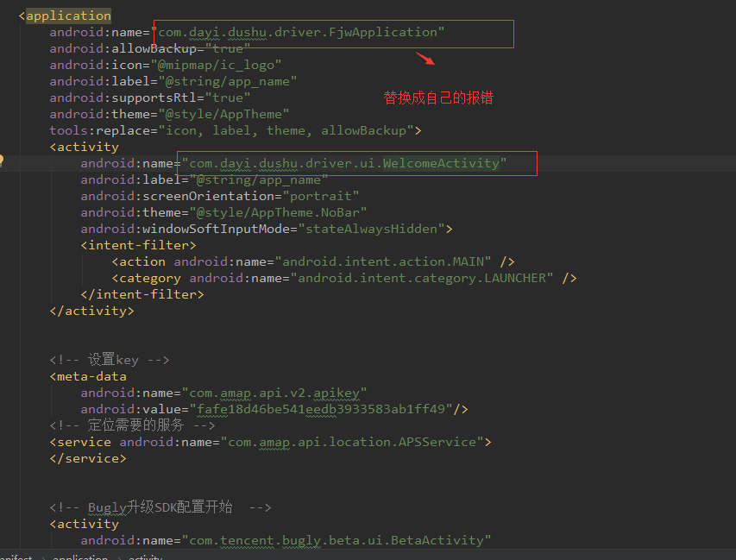Screen dimensions: 736x560
Task: Click the opening <intent-filter> tag
Action: tap(138, 246)
